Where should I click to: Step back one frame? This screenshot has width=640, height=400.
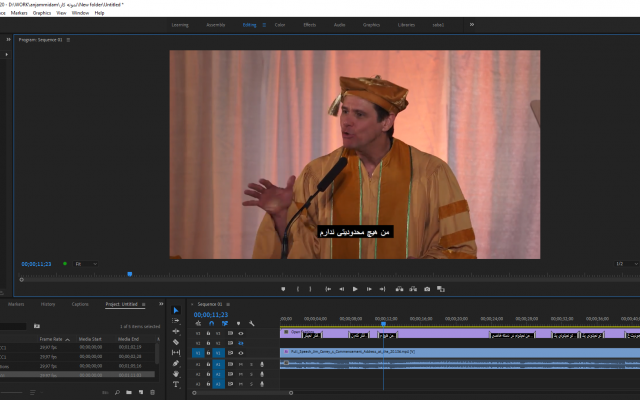click(x=342, y=289)
